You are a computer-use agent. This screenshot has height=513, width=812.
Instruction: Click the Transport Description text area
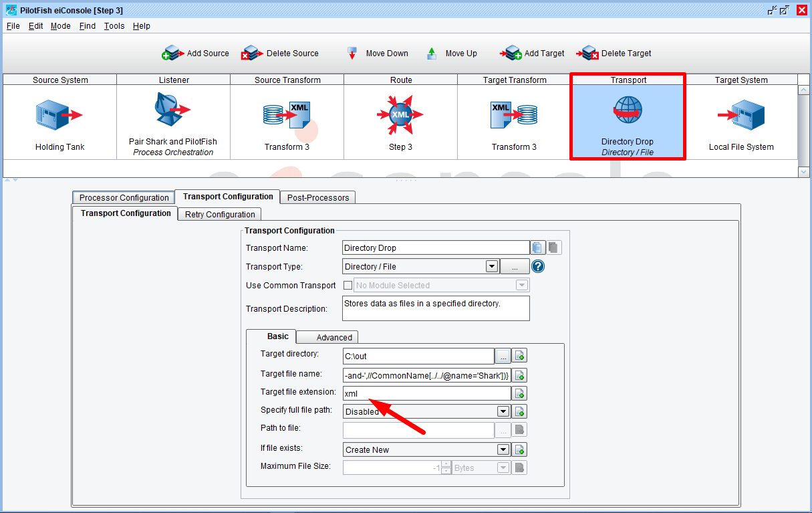[436, 308]
